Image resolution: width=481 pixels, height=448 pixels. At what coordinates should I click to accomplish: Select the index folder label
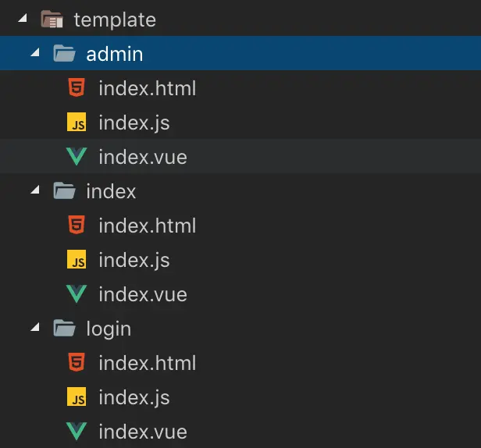click(x=111, y=191)
